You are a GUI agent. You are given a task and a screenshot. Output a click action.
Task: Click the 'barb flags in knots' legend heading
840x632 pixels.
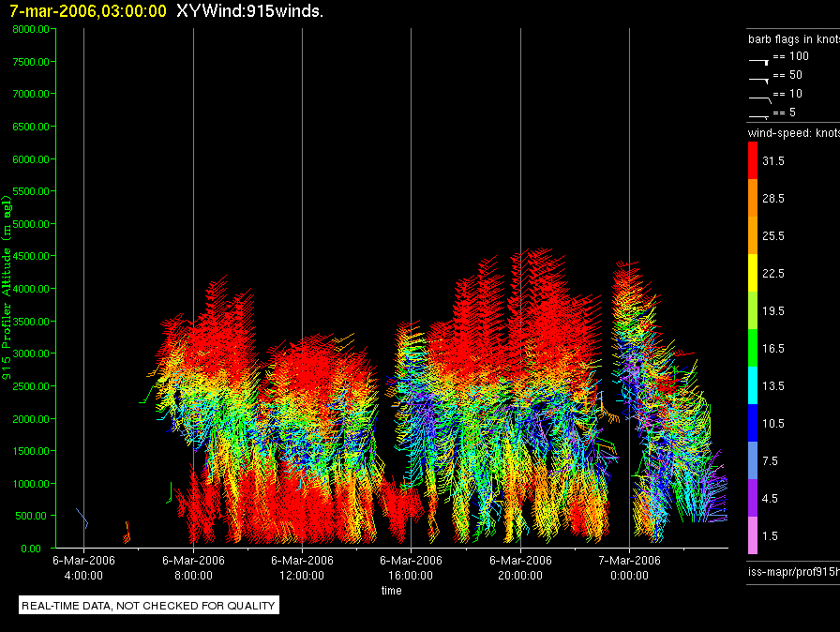[x=794, y=39]
